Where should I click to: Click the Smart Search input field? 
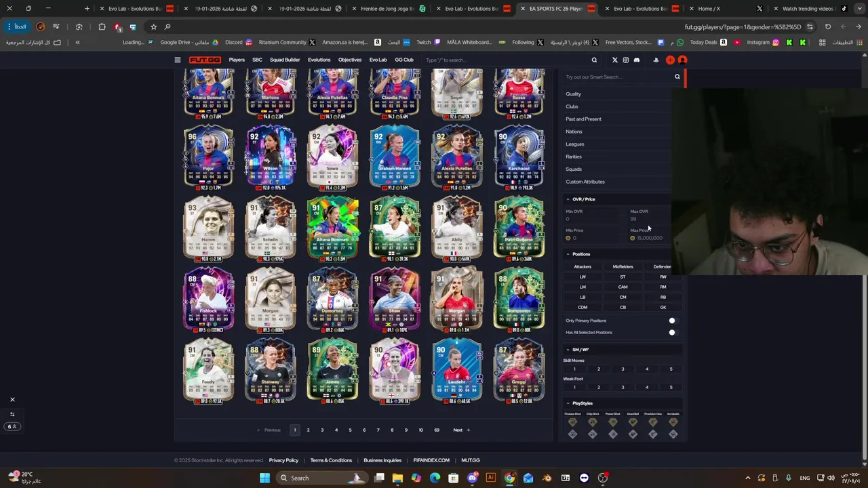click(x=618, y=77)
